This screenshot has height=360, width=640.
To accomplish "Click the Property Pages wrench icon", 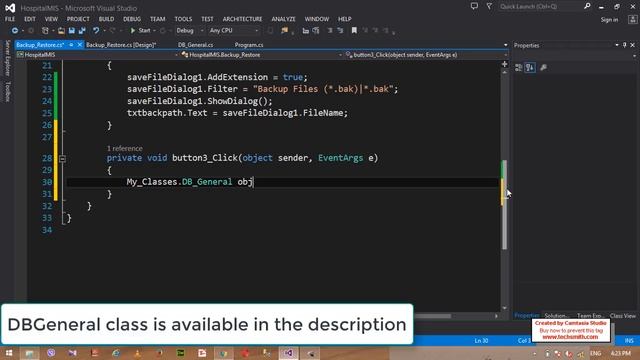I will coord(543,68).
